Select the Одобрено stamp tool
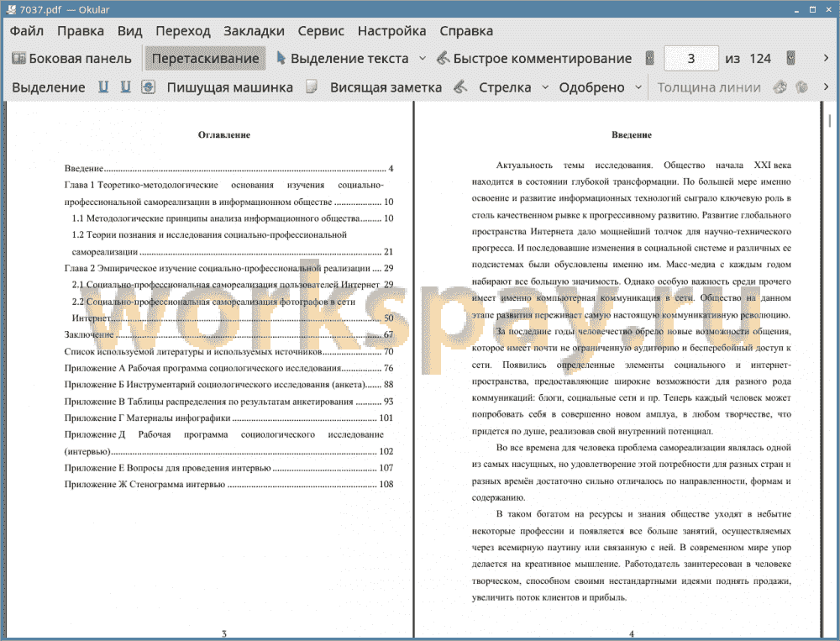This screenshot has height=641, width=840. click(x=591, y=87)
